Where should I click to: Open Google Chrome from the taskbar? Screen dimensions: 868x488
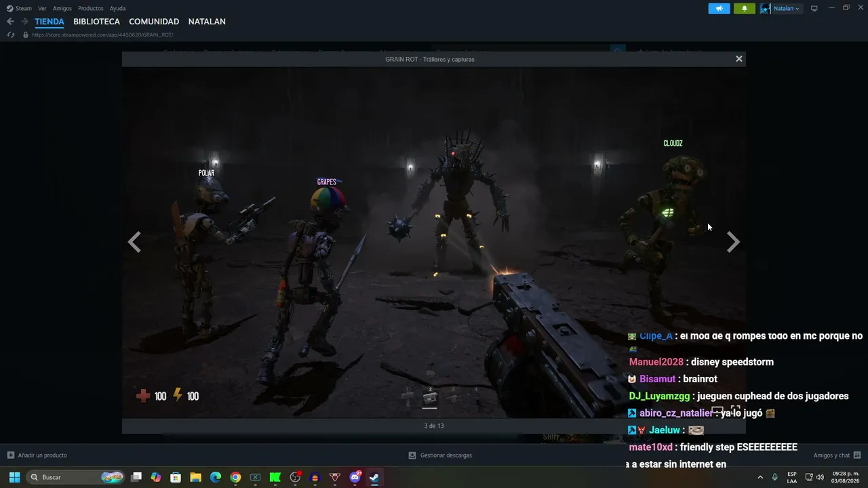tap(235, 477)
